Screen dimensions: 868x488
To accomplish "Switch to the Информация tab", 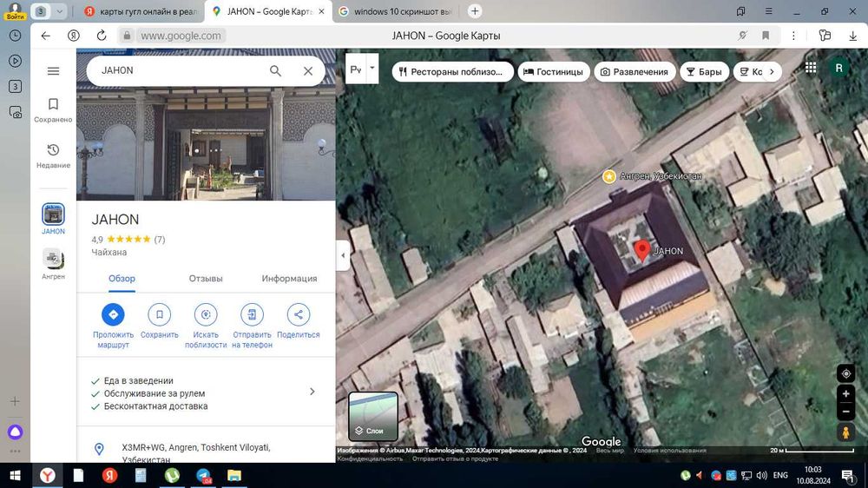I will (289, 279).
